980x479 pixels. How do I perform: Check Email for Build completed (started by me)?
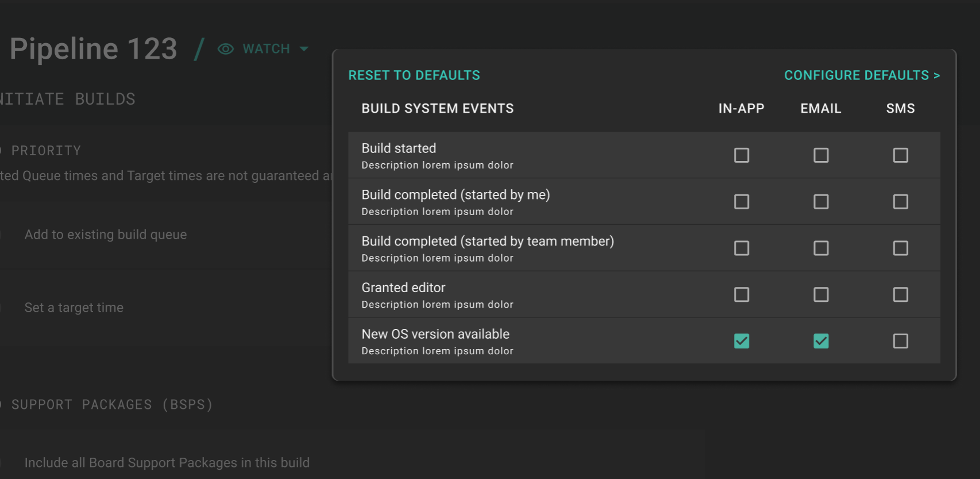(x=821, y=202)
